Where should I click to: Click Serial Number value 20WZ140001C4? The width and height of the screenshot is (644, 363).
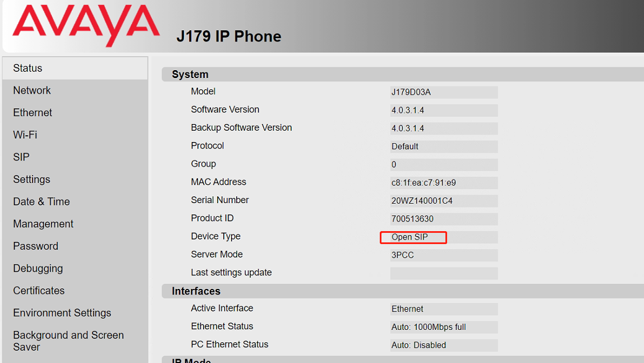pos(444,201)
